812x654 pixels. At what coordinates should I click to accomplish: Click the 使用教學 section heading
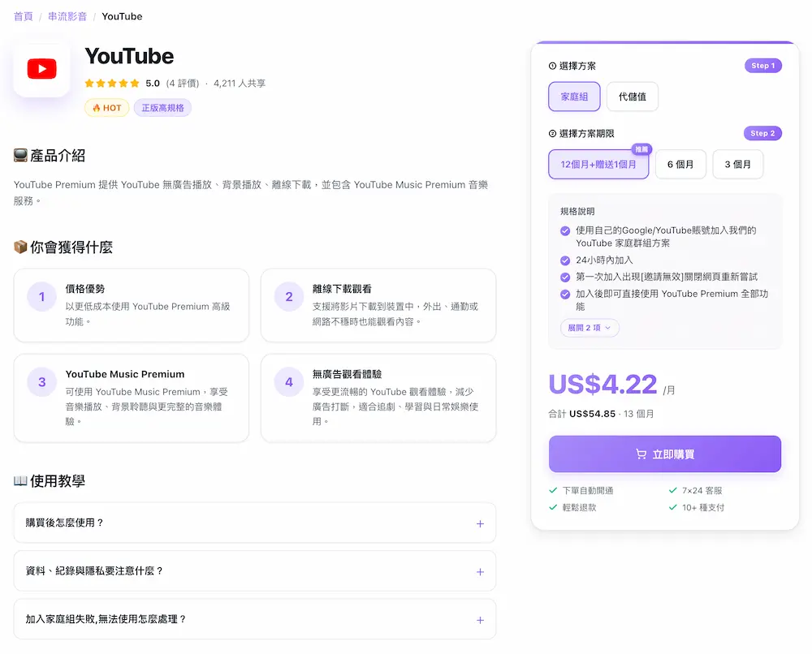[x=58, y=480]
